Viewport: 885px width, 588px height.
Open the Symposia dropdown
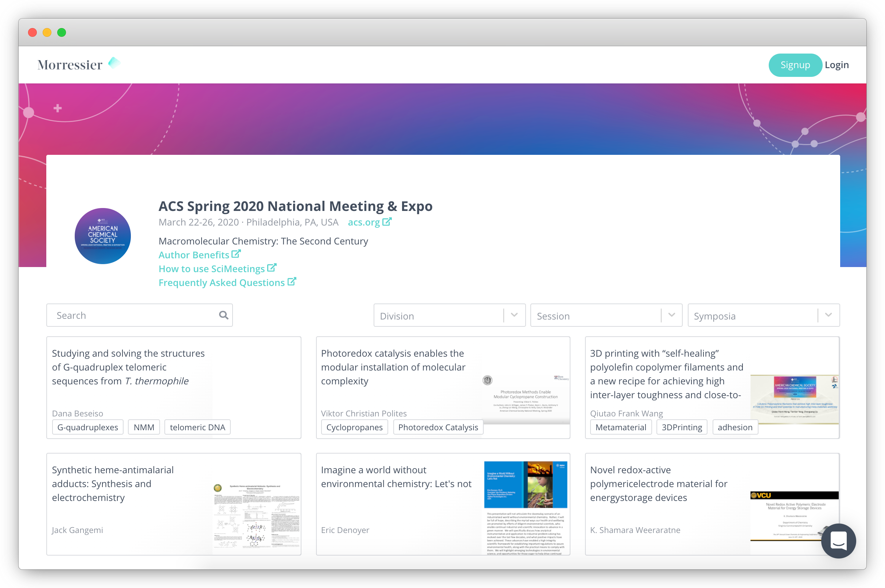764,315
